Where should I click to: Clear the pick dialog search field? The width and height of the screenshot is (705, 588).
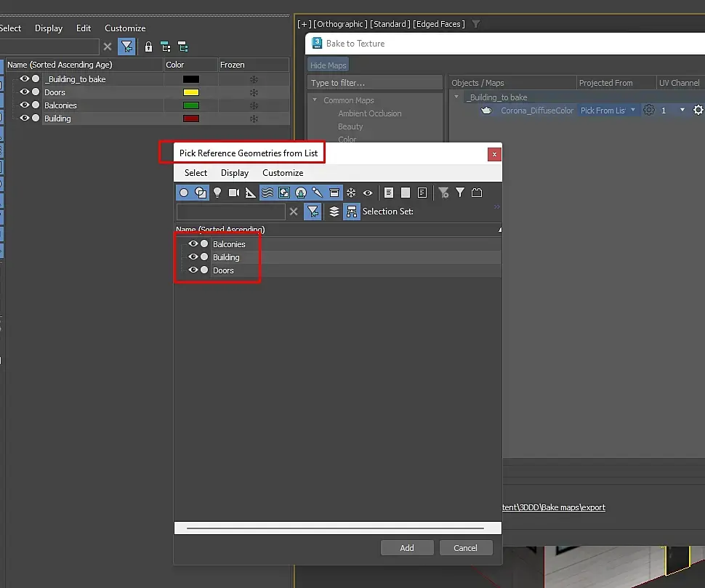point(294,212)
